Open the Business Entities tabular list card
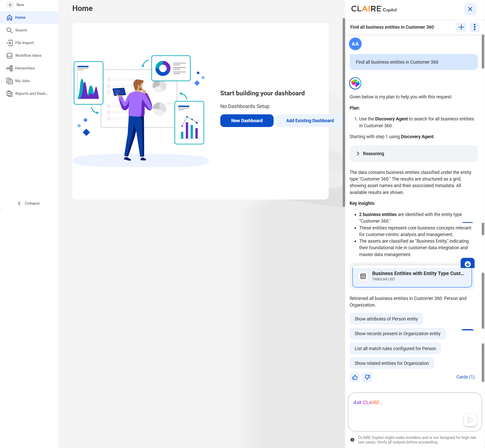 [x=412, y=276]
